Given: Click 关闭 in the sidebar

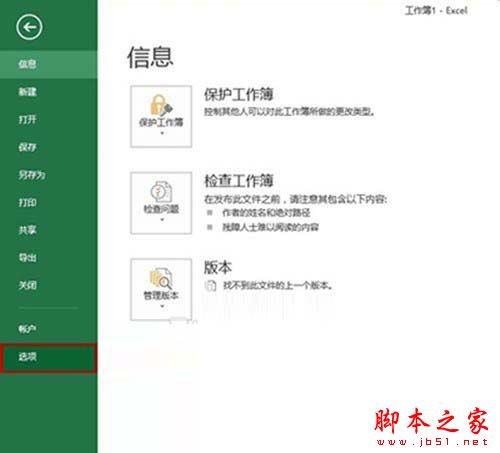Looking at the screenshot, I should [x=49, y=285].
